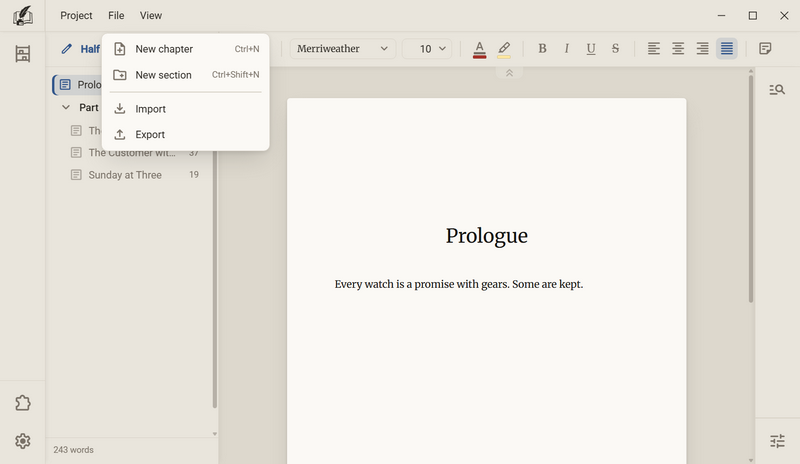Screen dimensions: 800x464
Task: Click the quill and book app logo
Action: point(22,16)
